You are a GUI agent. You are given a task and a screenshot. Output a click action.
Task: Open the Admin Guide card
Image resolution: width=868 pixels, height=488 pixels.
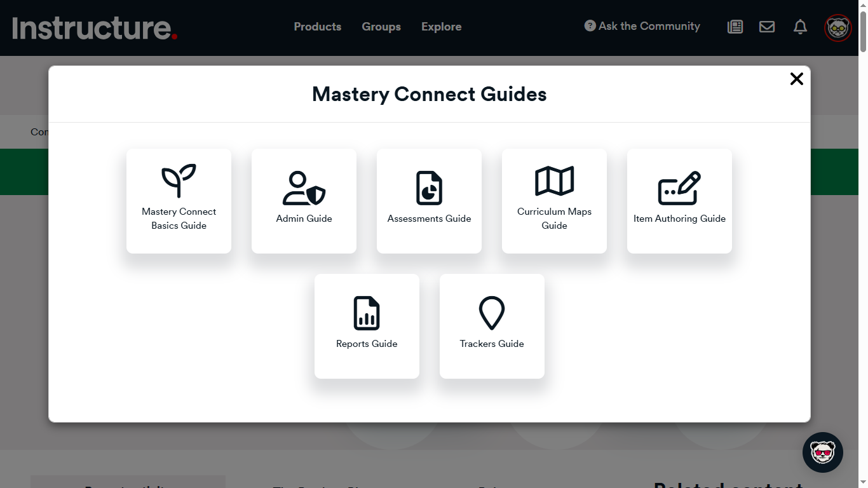point(304,201)
